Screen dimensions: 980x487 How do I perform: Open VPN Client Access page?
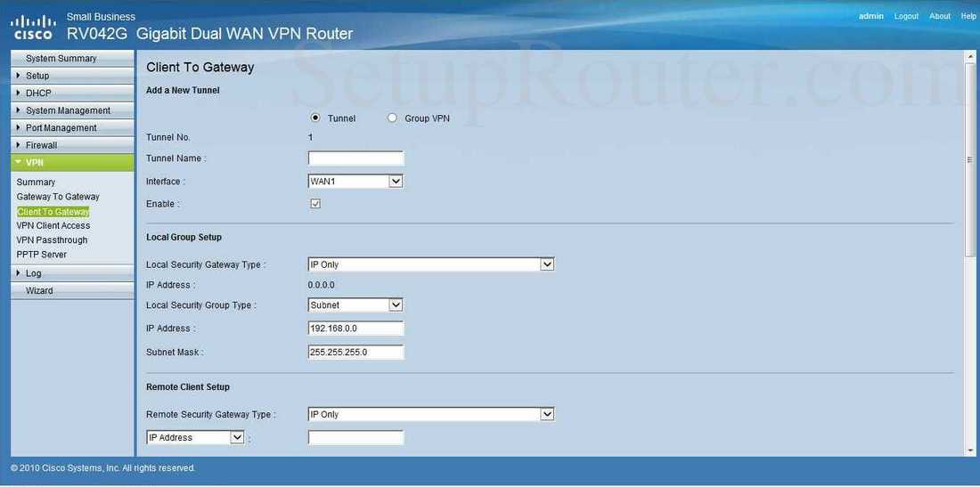[53, 225]
